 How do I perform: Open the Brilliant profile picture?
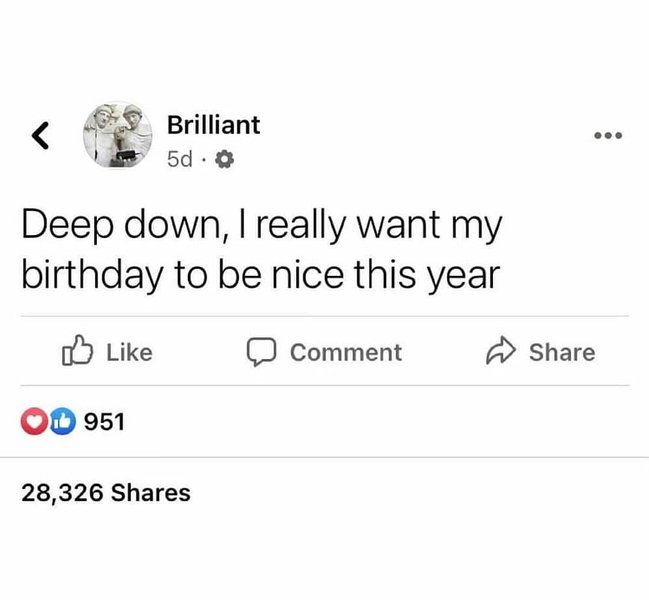click(119, 135)
